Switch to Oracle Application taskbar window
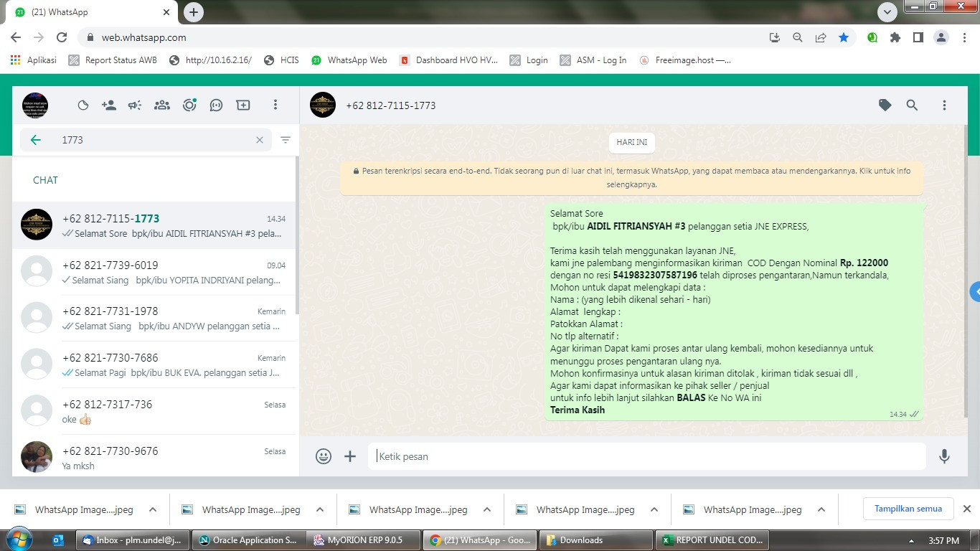Screen dimensions: 980x551 click(x=249, y=540)
